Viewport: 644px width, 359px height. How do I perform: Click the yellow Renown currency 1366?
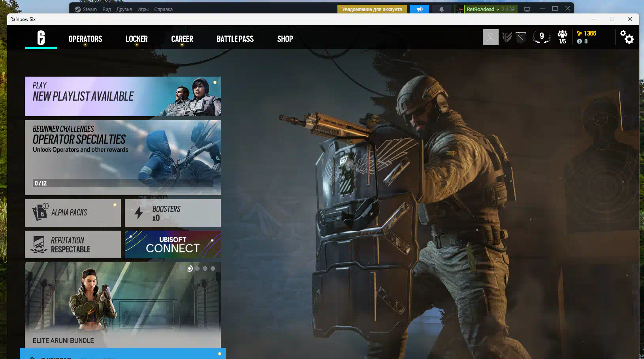[x=586, y=33]
